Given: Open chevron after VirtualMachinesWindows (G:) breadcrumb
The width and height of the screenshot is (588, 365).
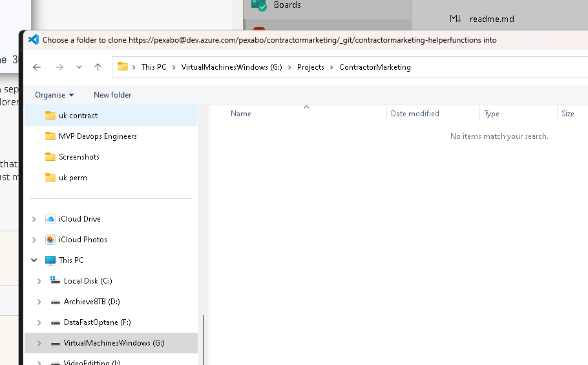Looking at the screenshot, I should point(289,67).
